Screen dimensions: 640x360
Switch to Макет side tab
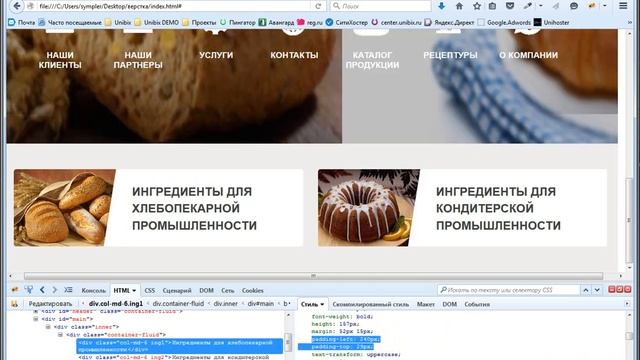point(426,304)
